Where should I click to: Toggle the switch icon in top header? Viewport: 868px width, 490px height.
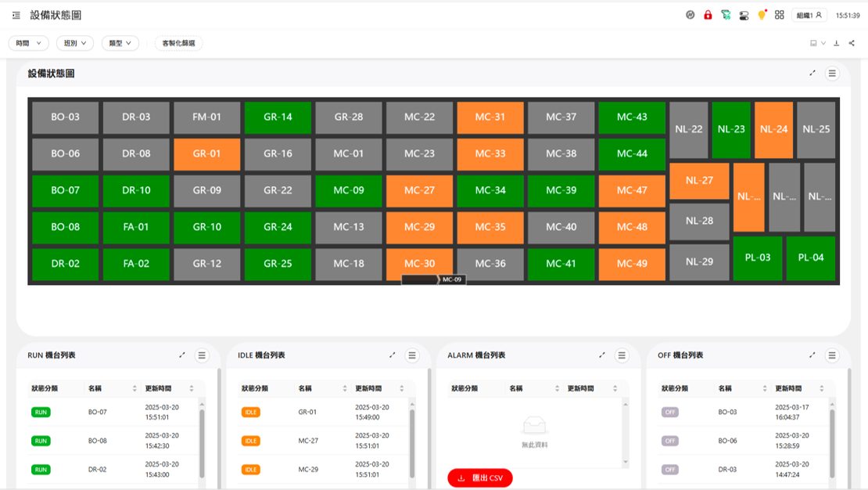tap(744, 15)
